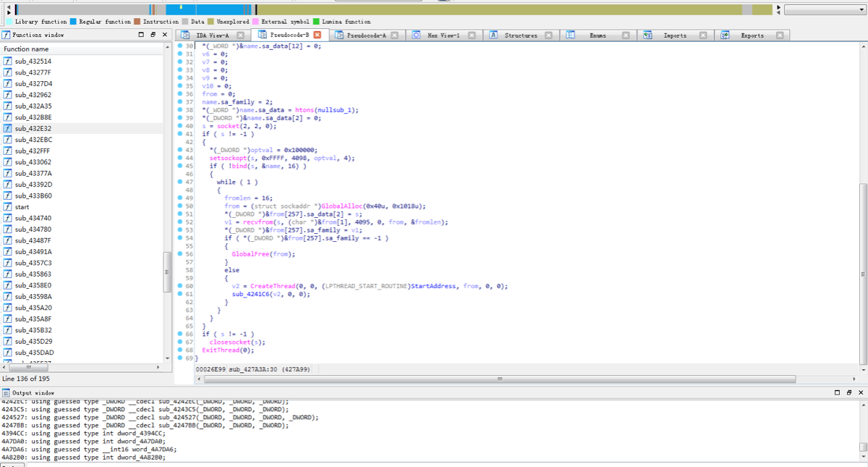Click function icon beside sub_435863
The height and width of the screenshot is (467, 868).
click(8, 274)
